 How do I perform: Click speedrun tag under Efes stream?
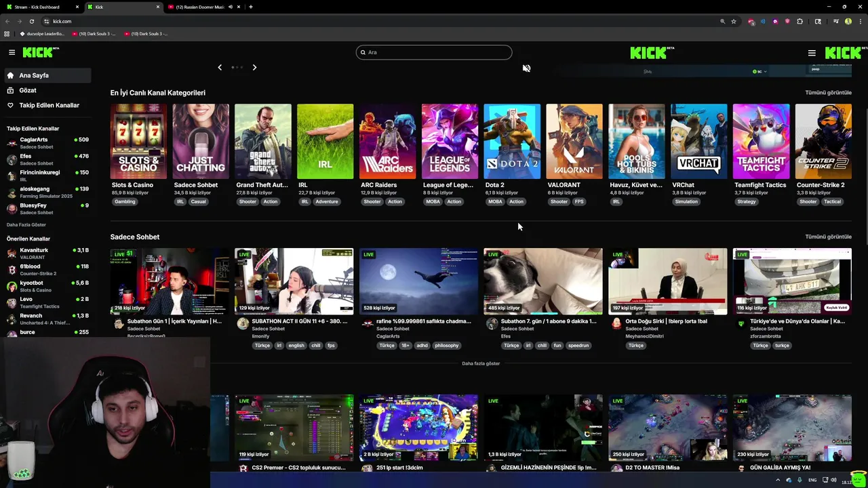click(578, 346)
